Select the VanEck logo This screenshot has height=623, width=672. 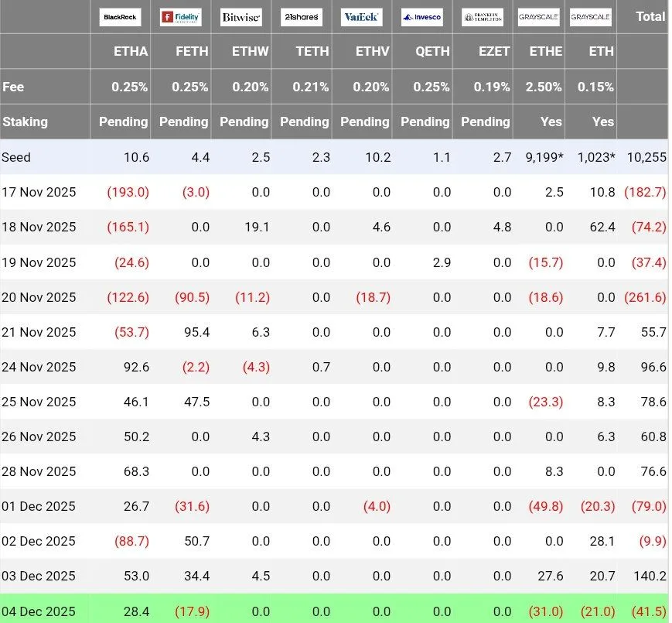click(x=361, y=17)
